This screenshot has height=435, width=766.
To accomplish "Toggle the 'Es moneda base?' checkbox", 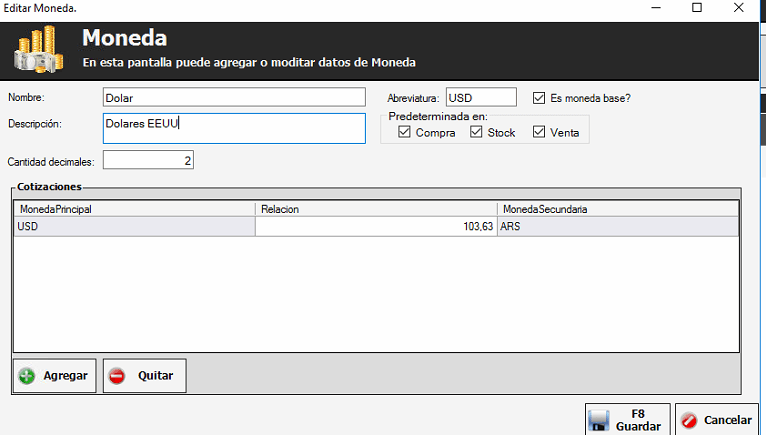I will click(539, 98).
